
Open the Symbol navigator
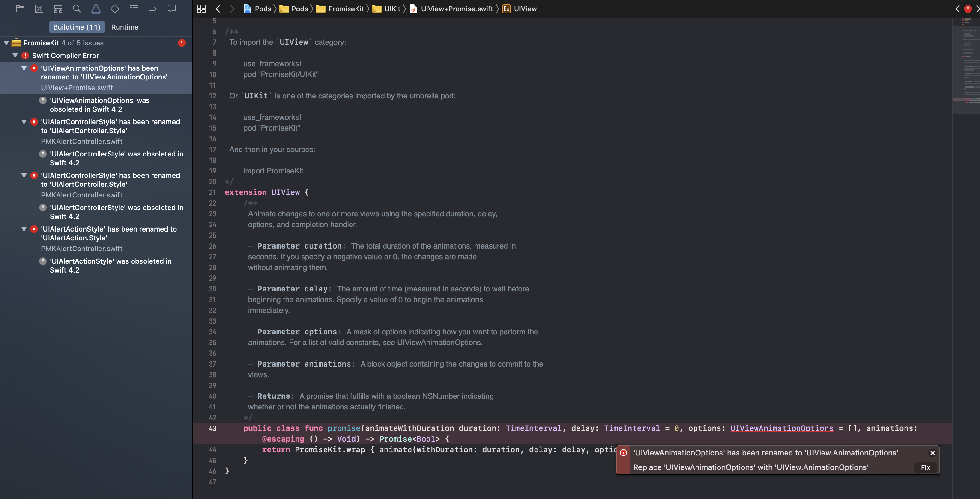[x=58, y=9]
